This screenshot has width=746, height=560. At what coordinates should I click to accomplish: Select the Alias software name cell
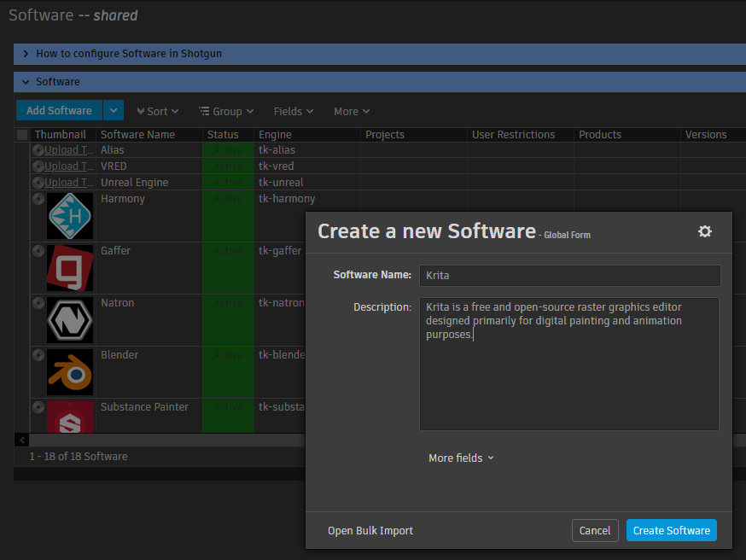click(x=149, y=150)
